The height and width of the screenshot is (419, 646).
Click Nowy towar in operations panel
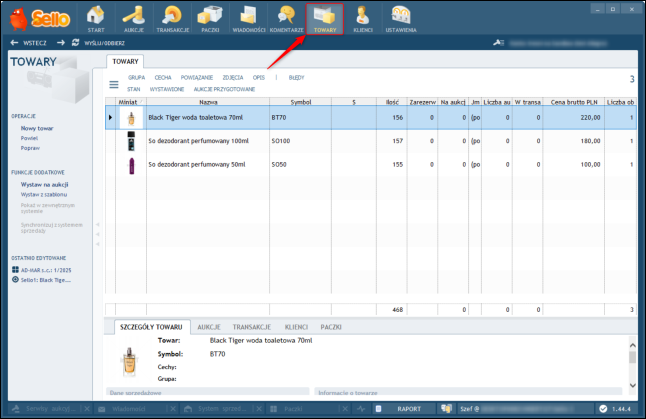[36, 129]
